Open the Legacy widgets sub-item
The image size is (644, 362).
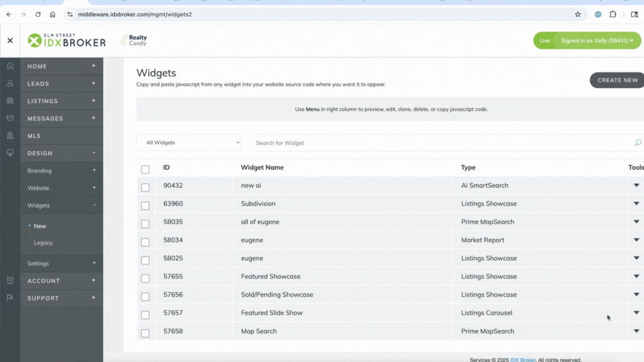click(x=43, y=242)
